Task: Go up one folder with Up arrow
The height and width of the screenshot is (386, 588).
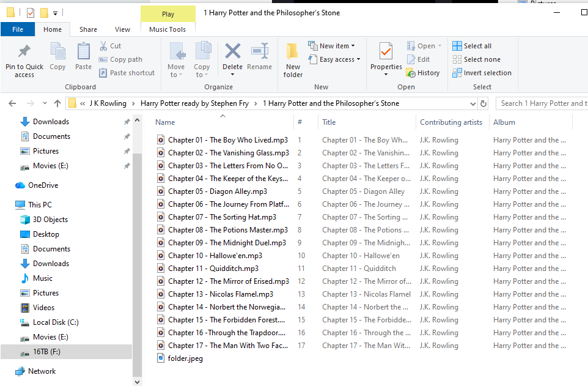Action: click(x=57, y=103)
